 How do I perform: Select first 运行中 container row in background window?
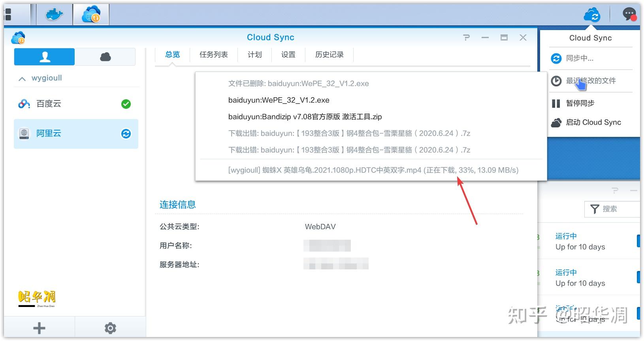click(x=589, y=241)
